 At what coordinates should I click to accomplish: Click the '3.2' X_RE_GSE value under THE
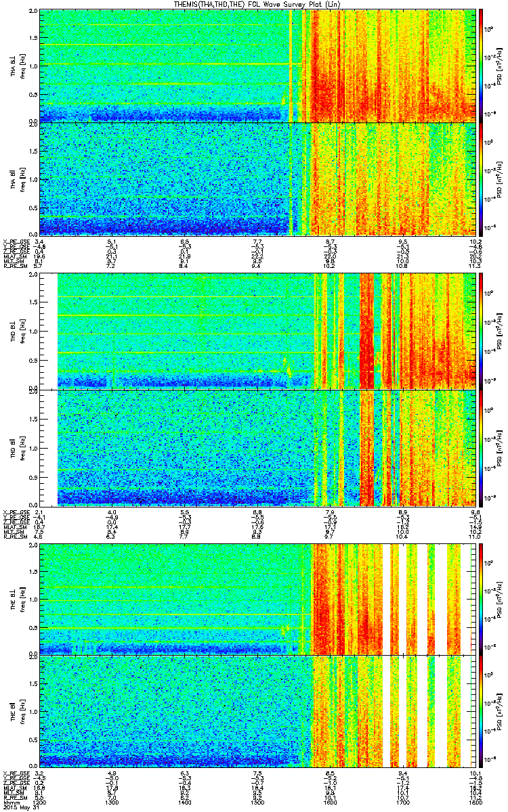tap(40, 772)
